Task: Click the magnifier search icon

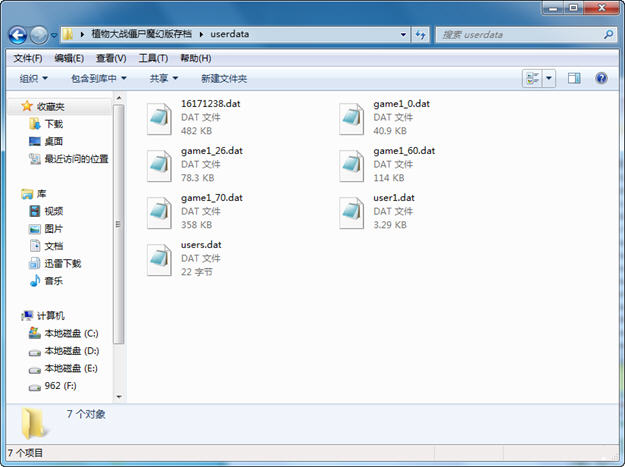Action: (x=609, y=35)
